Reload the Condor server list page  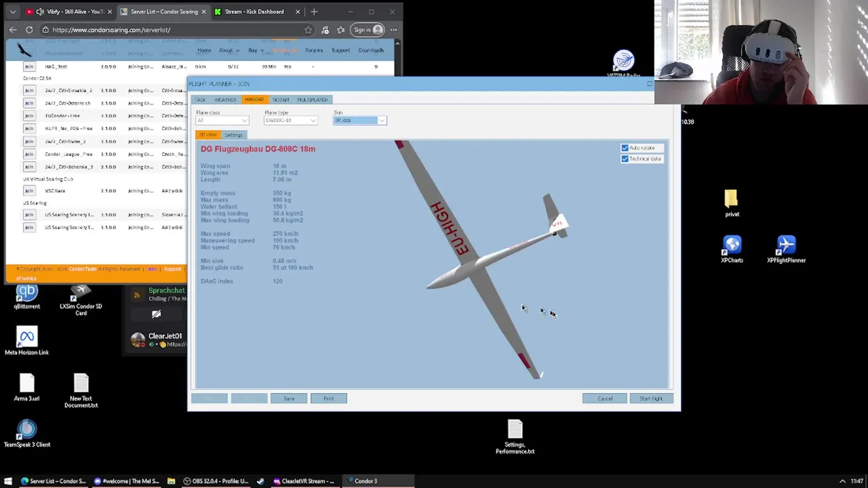pyautogui.click(x=29, y=30)
